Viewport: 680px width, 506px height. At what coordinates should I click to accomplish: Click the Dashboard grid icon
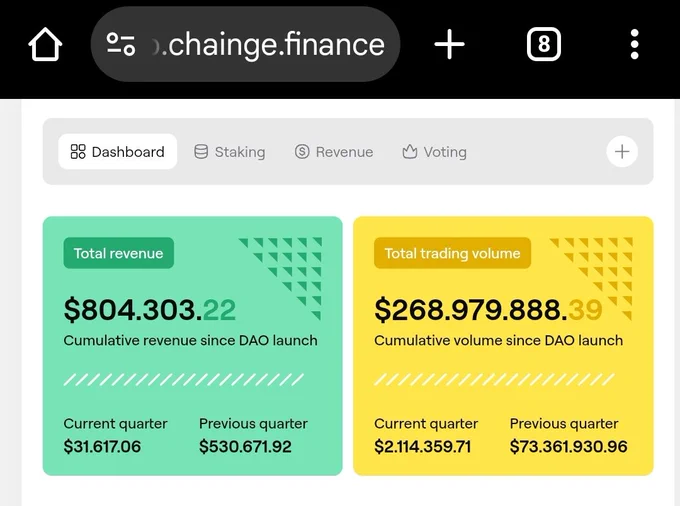[x=78, y=152]
